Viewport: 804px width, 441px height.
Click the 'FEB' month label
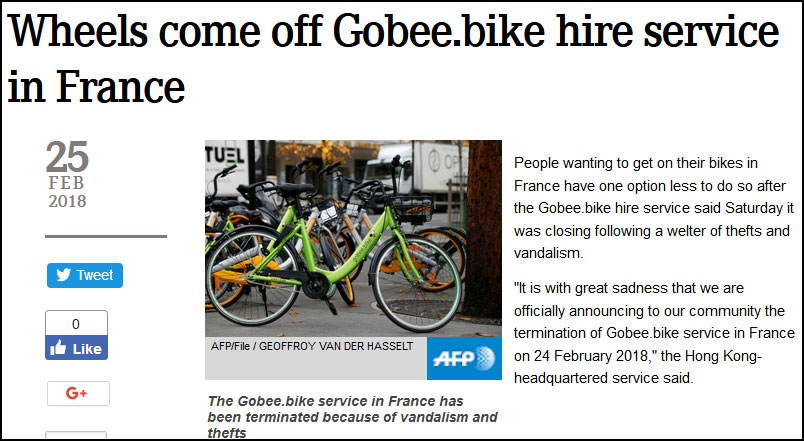coord(67,183)
